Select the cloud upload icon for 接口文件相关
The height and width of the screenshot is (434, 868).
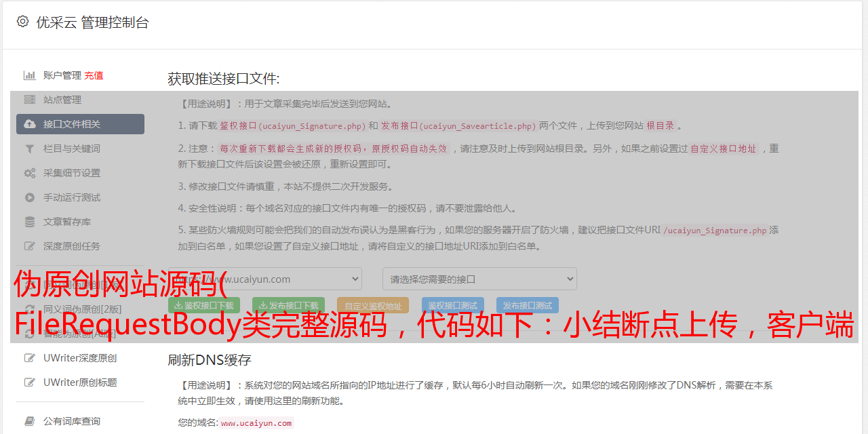point(30,124)
